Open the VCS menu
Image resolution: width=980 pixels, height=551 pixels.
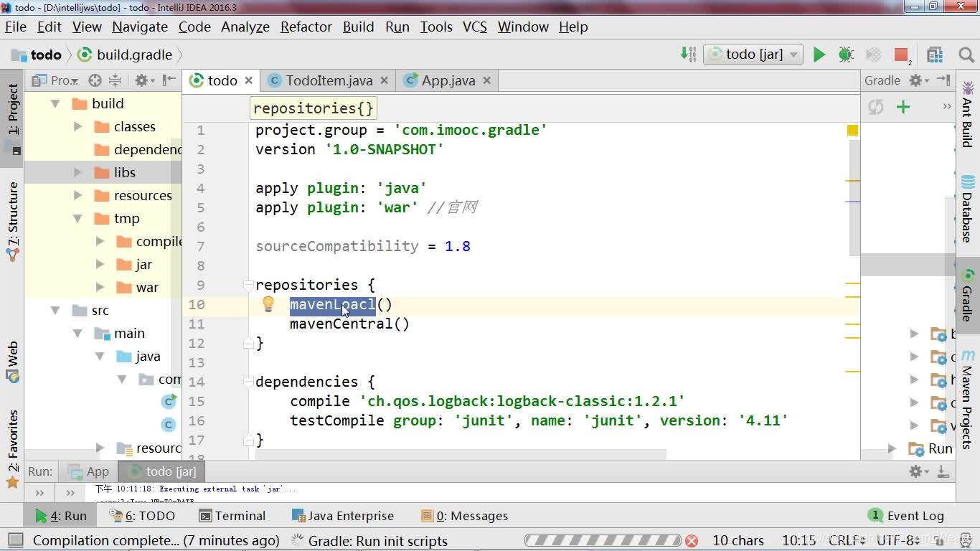point(475,27)
